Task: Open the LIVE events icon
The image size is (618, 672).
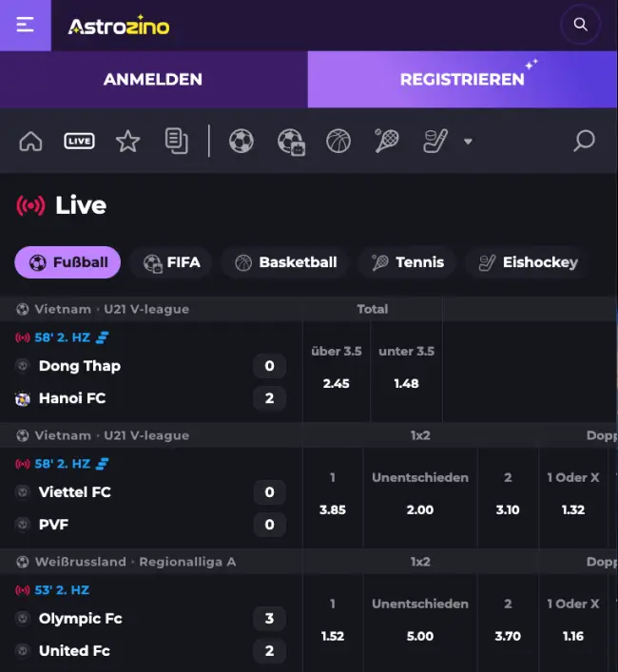Action: pos(79,141)
